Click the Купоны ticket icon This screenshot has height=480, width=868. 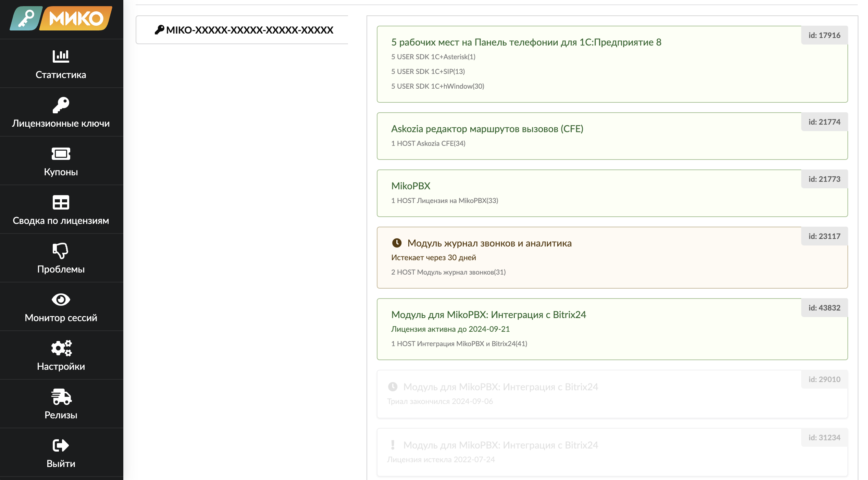61,154
